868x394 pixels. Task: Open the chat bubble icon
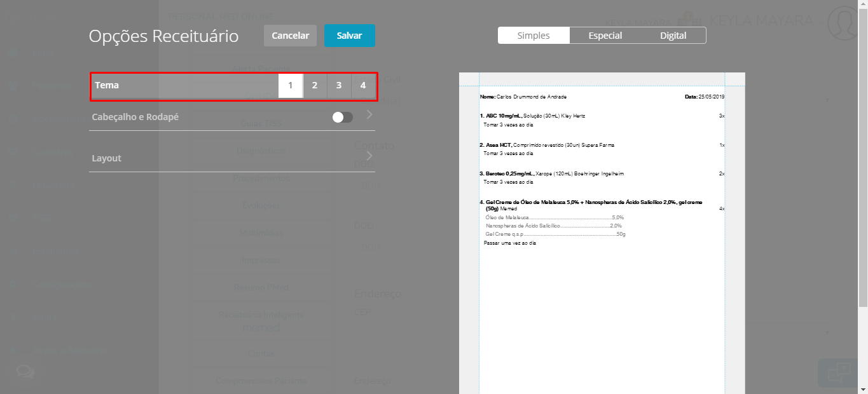click(25, 372)
